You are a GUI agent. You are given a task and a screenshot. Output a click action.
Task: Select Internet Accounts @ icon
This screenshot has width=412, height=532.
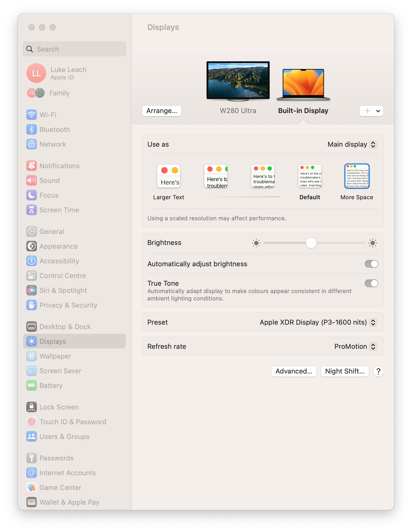click(x=32, y=473)
